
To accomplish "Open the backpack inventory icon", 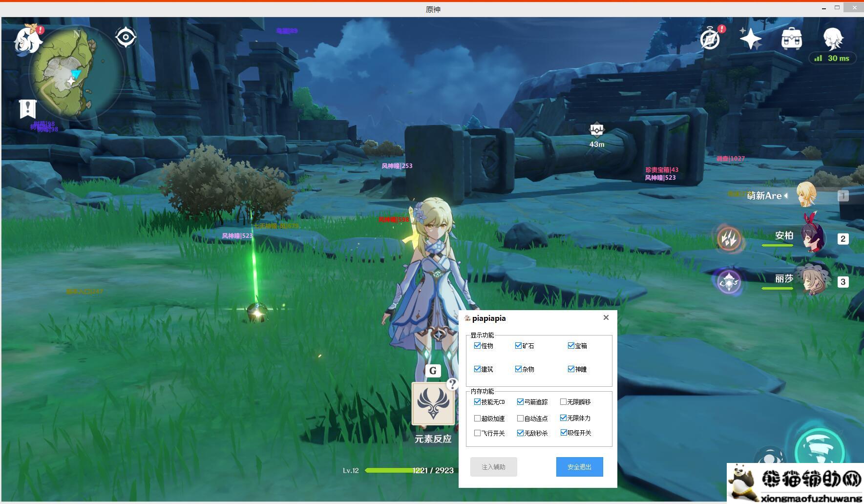I will click(x=791, y=39).
